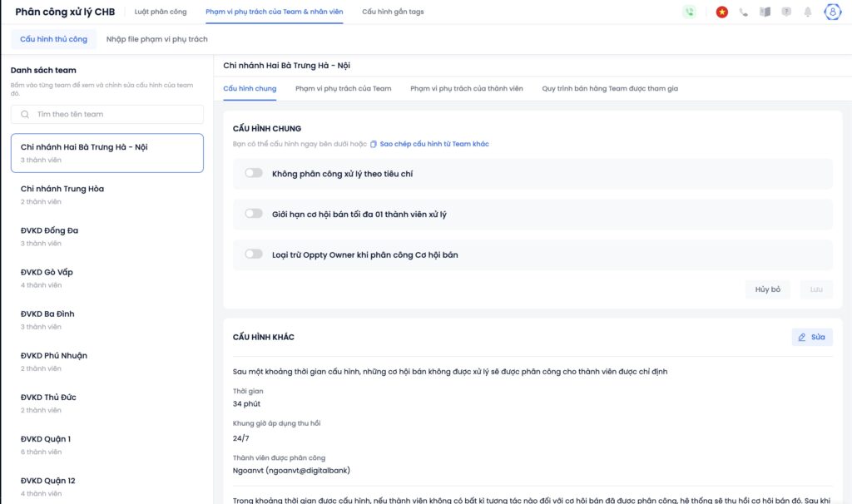Image resolution: width=852 pixels, height=504 pixels.
Task: Click the Tìm theo tên team search box
Action: pyautogui.click(x=107, y=114)
